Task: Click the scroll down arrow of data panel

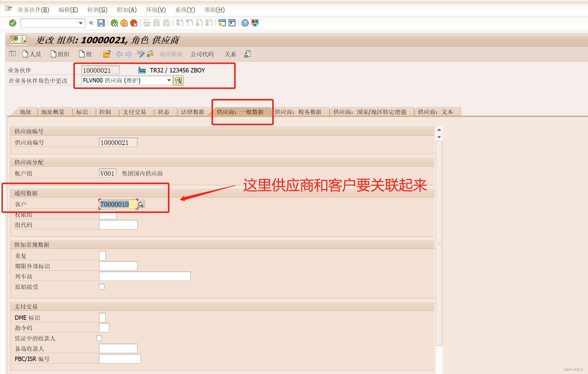Action: 439,137
